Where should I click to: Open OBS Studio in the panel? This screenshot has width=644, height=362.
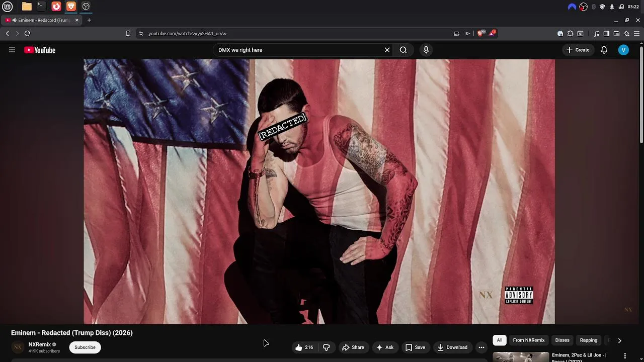86,7
